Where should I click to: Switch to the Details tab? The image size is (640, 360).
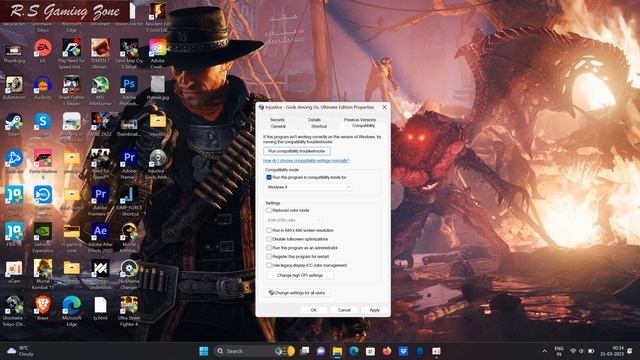click(x=314, y=120)
